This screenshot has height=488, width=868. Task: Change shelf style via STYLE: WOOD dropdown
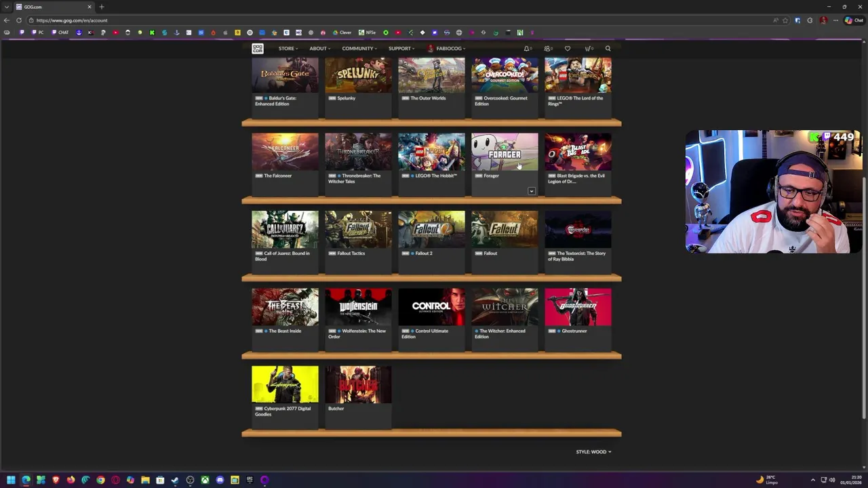(x=593, y=451)
